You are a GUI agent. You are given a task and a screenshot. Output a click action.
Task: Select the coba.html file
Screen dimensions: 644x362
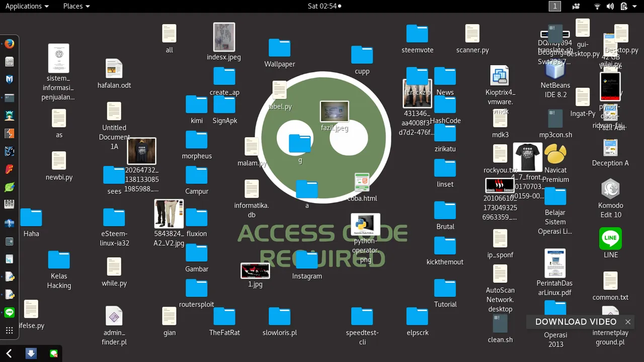[x=362, y=182]
